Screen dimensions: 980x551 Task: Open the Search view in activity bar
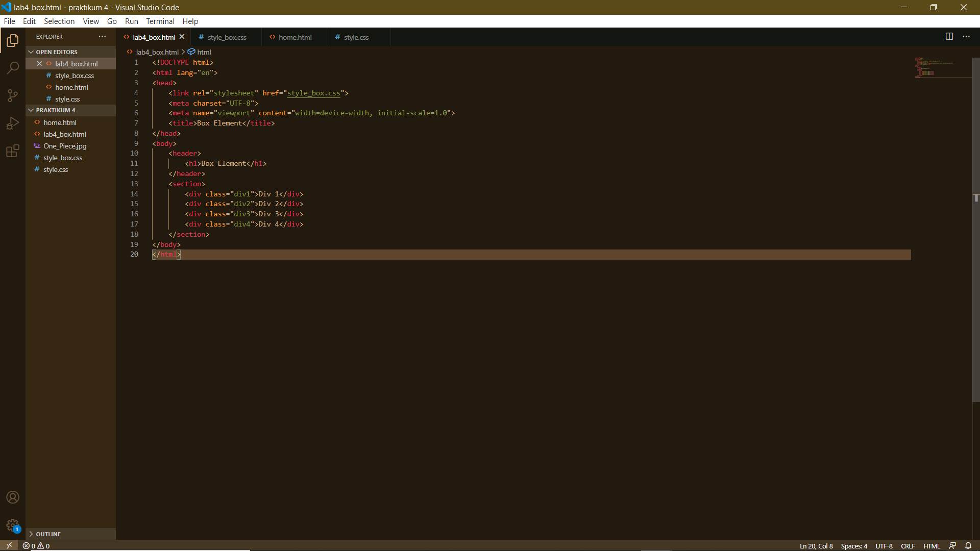13,68
